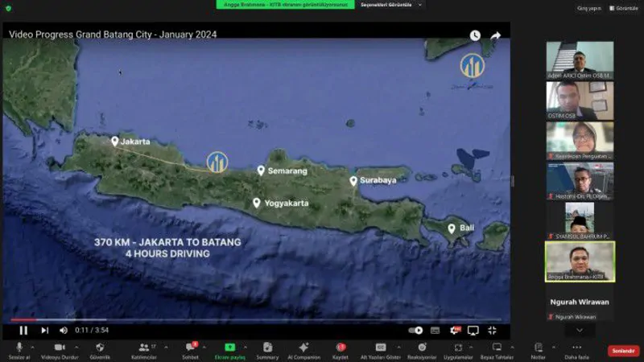The image size is (644, 362).
Task: Click Daha fazla more options
Action: [576, 351]
